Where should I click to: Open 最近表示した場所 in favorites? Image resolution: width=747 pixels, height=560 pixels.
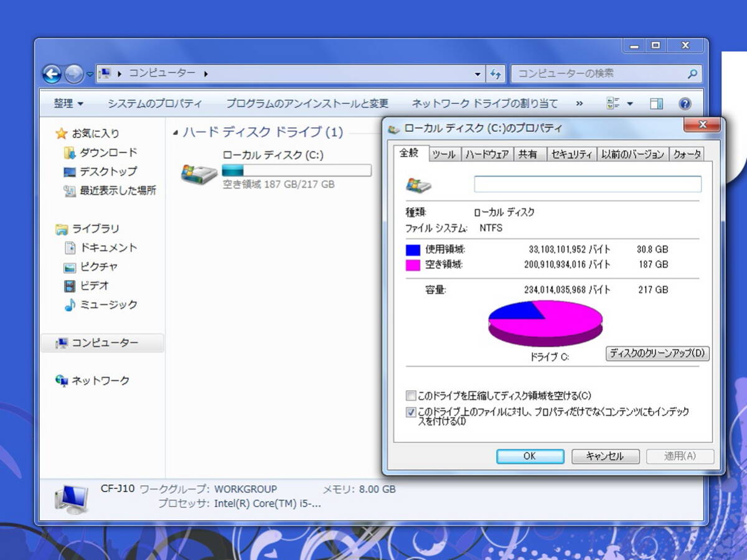coord(118,190)
